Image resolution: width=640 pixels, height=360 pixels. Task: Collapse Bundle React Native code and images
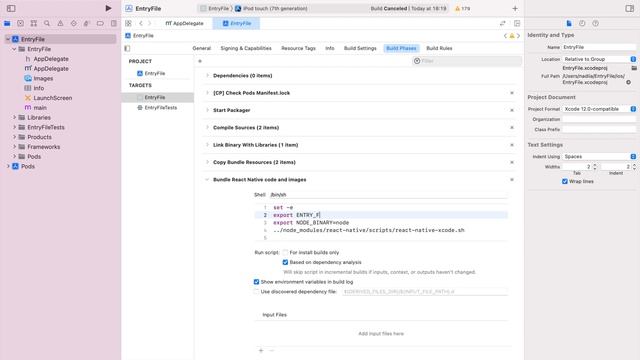[x=207, y=180]
